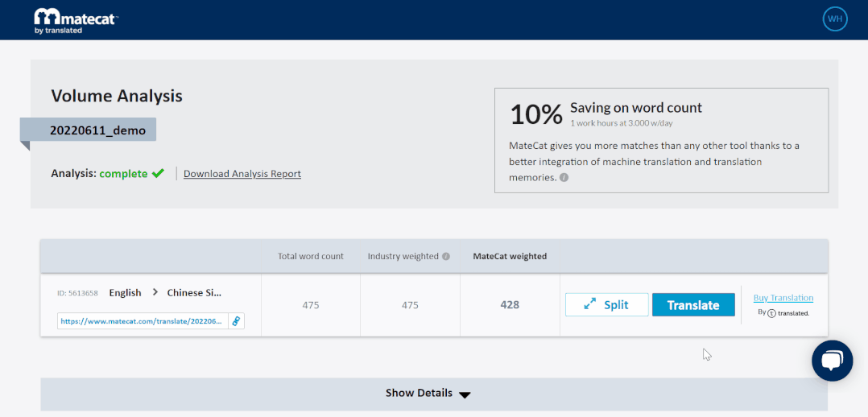Click the Matecat logo in header

(x=76, y=20)
